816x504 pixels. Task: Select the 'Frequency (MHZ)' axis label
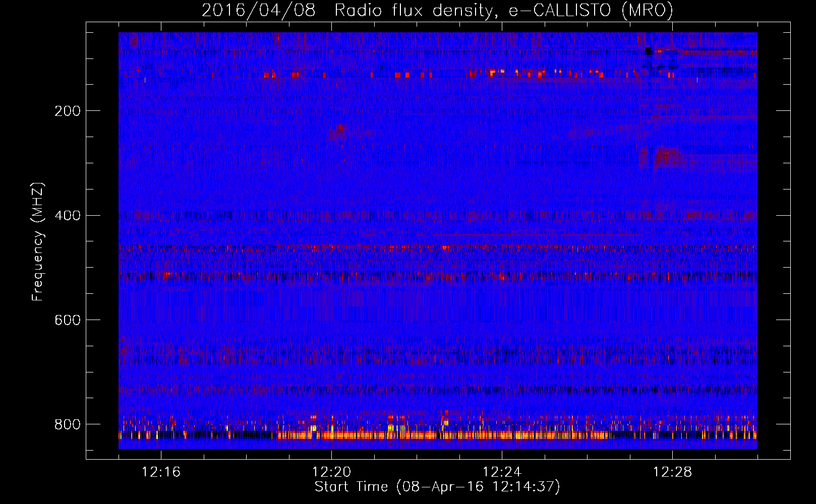point(38,242)
